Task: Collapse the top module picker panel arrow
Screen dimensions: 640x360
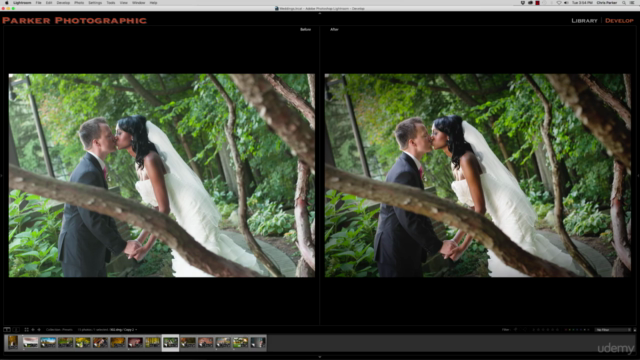Action: [320, 13]
